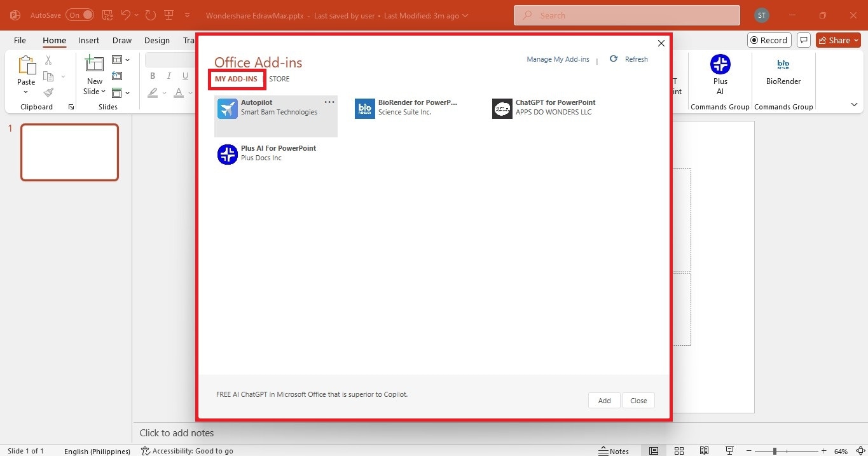The height and width of the screenshot is (456, 868).
Task: Open the Section dropdown in Slides group
Action: [x=121, y=93]
